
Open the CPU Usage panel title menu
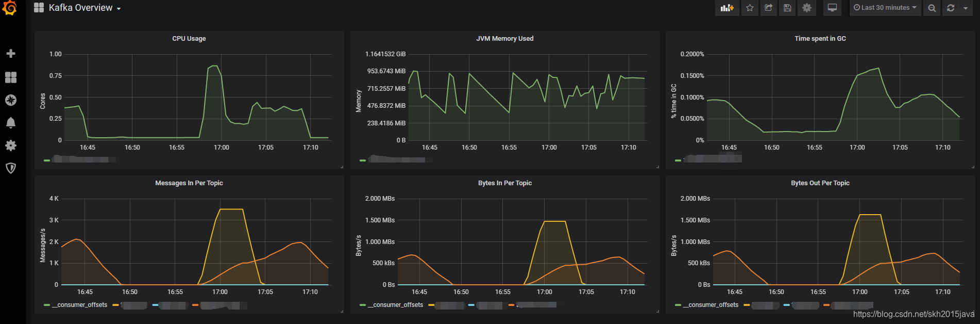[189, 39]
